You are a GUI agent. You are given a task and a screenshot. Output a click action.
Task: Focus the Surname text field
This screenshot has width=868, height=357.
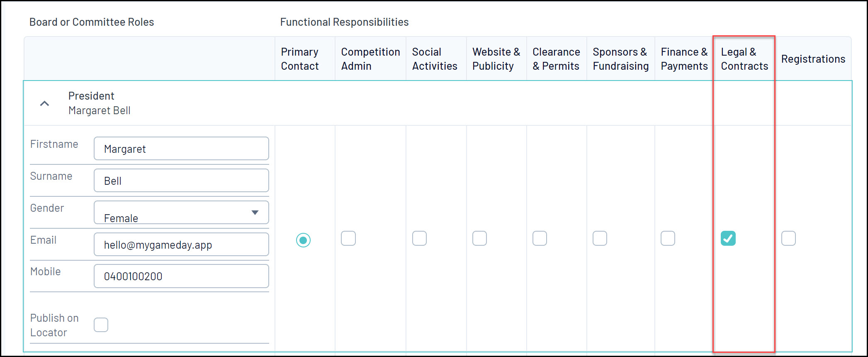coord(181,181)
